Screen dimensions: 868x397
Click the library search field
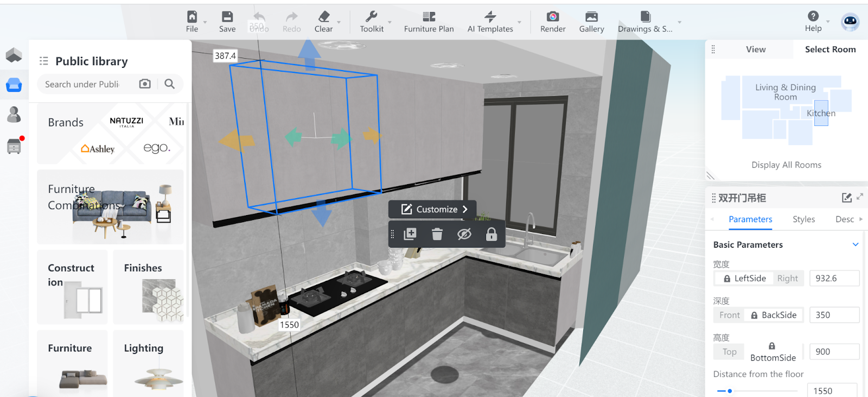[82, 84]
